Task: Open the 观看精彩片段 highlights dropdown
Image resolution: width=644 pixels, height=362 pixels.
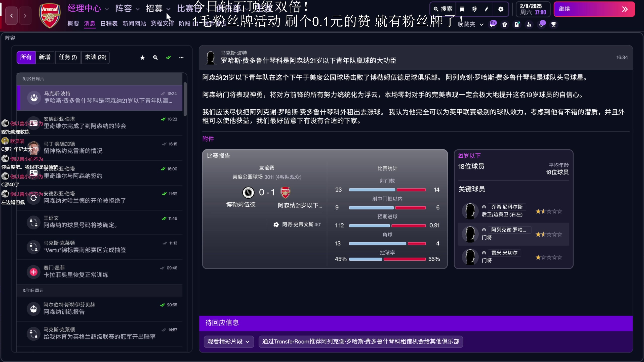Action: [228, 341]
